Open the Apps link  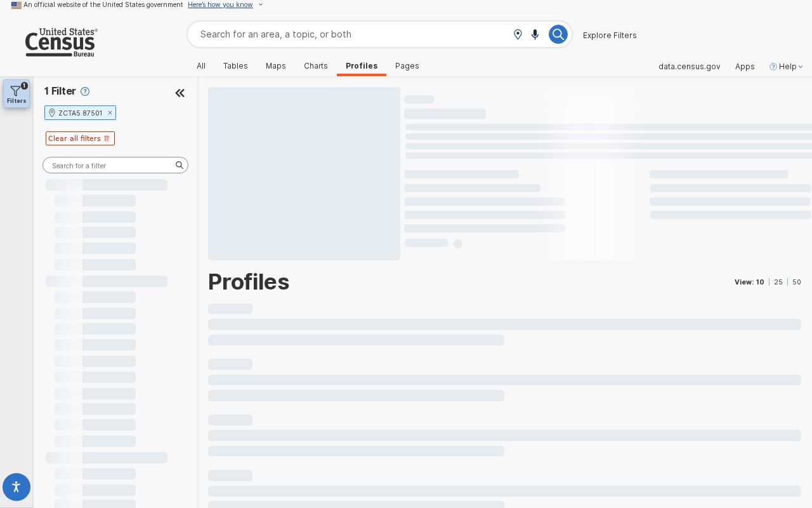pyautogui.click(x=745, y=67)
